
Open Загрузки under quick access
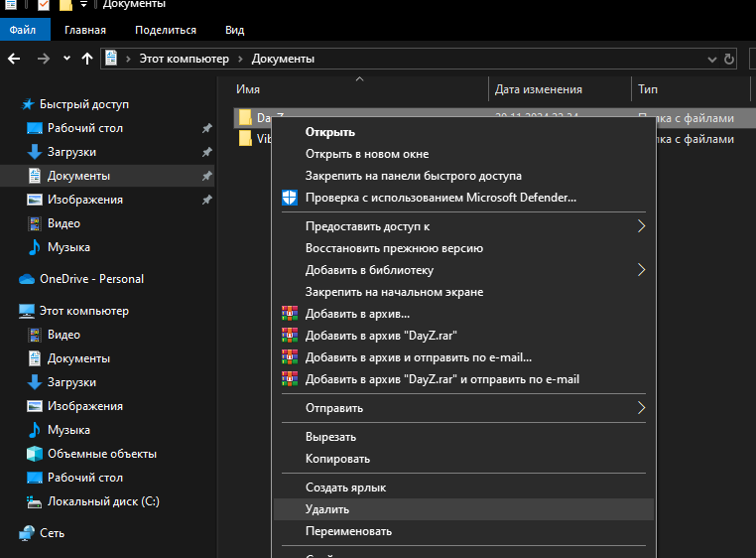[71, 152]
